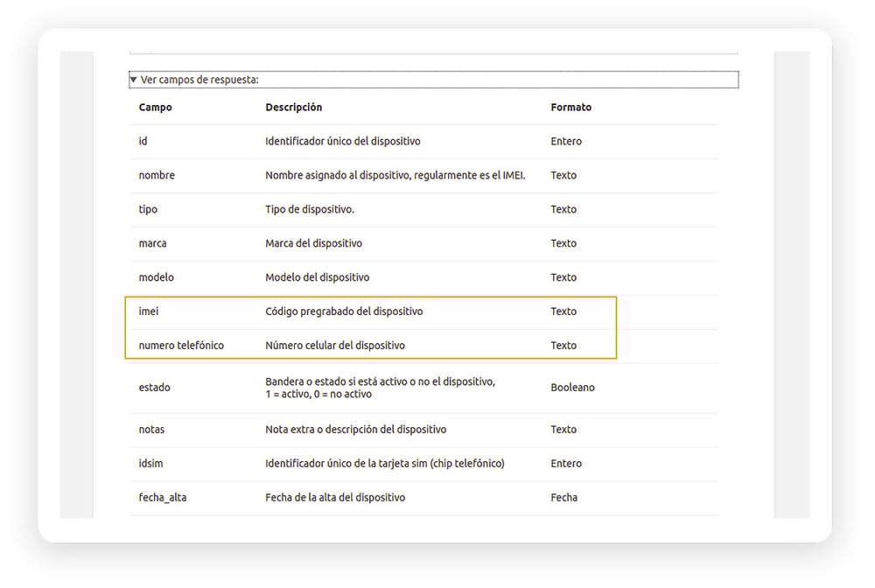Click the 'Campo' column header
Screen dimensions: 875x588
point(155,107)
